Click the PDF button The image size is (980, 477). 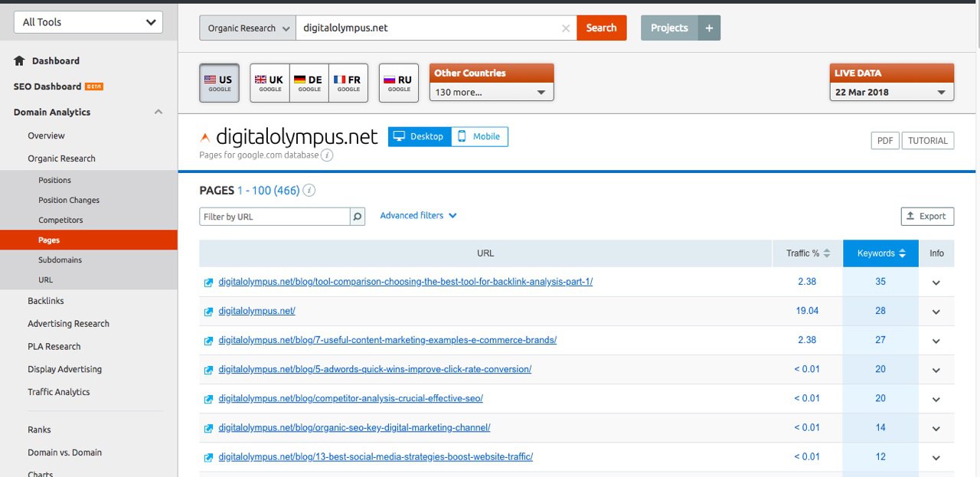click(885, 141)
